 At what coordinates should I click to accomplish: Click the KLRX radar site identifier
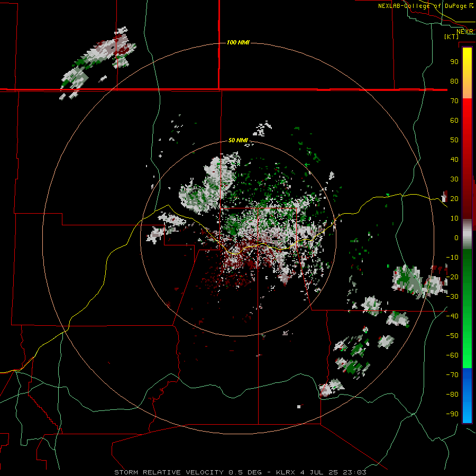286,472
